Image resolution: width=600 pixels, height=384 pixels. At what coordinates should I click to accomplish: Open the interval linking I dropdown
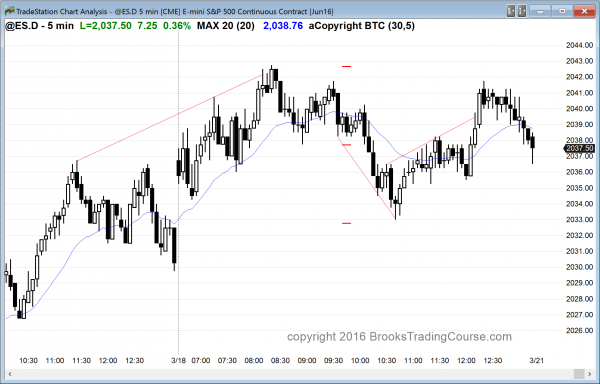point(522,11)
